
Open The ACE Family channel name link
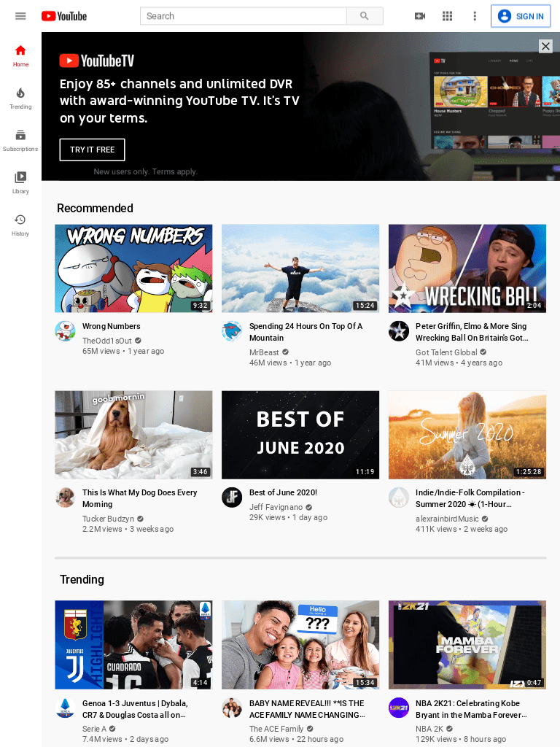pyautogui.click(x=276, y=729)
